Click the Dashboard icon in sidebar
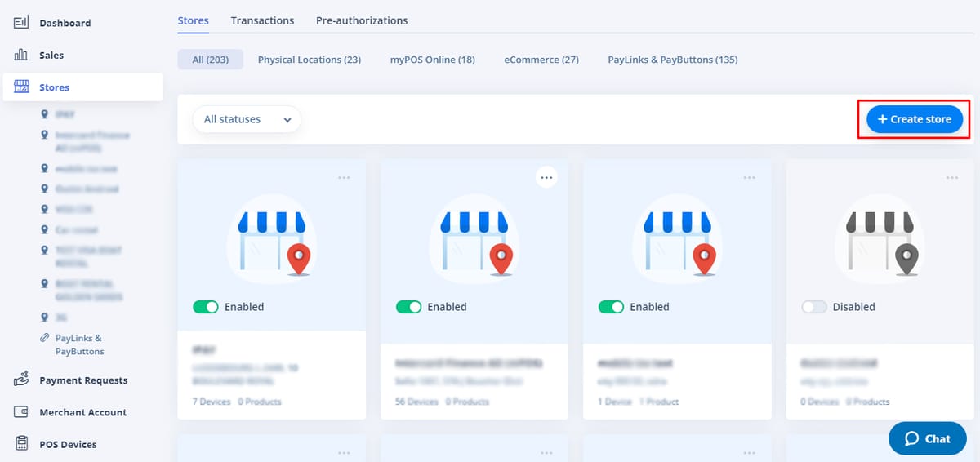This screenshot has height=462, width=980. click(21, 23)
